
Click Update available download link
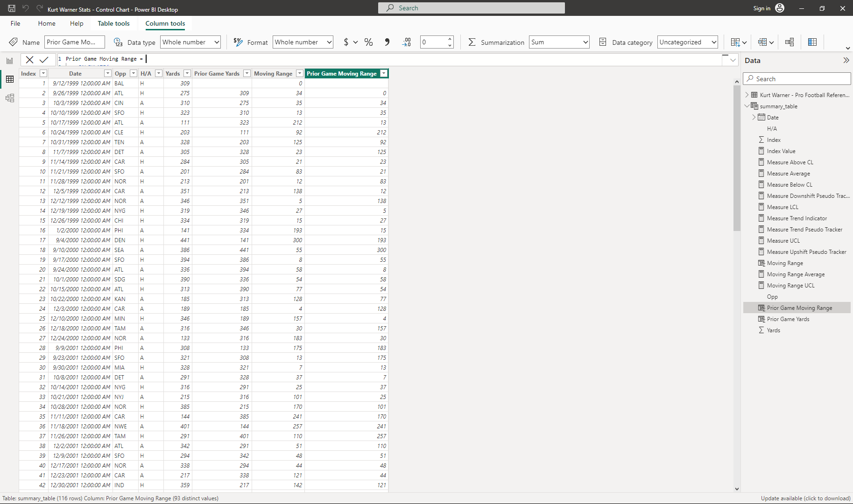(x=805, y=498)
